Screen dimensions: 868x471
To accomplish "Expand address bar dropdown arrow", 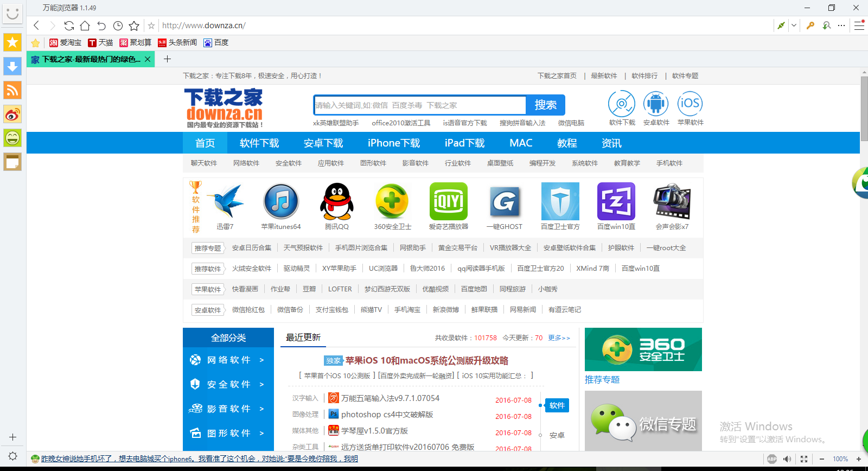I will (x=794, y=26).
